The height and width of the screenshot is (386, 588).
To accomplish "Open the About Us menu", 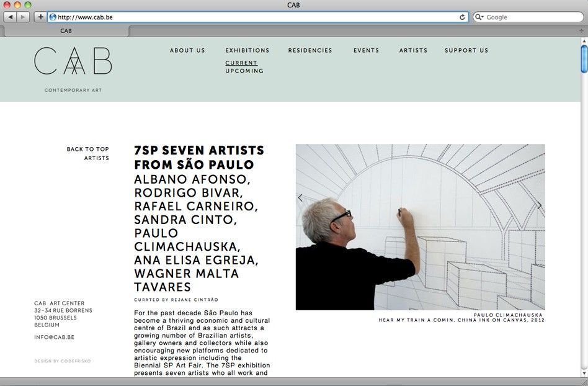I will 187,50.
